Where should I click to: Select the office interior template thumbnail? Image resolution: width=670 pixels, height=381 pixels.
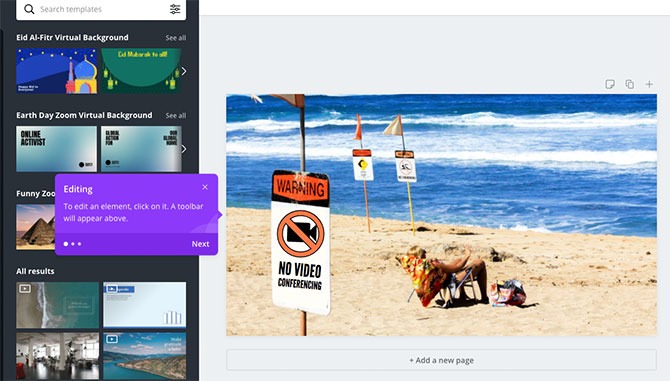[58, 356]
